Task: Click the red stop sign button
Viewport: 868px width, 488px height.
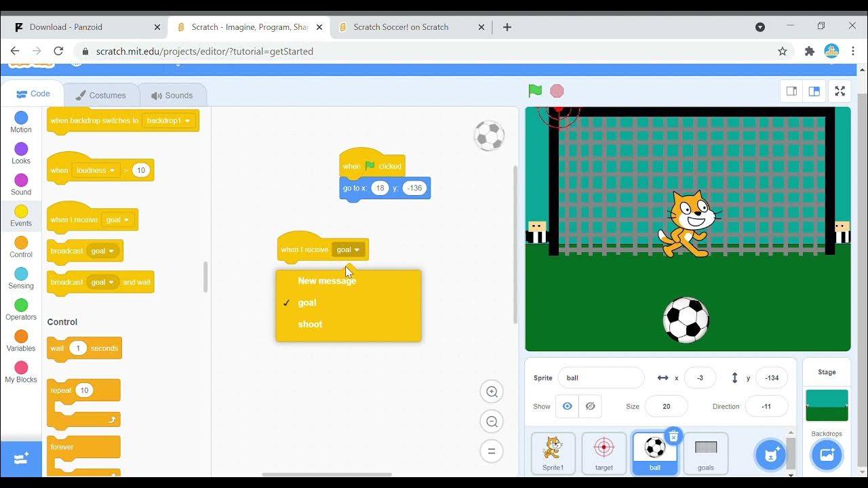Action: tap(557, 91)
